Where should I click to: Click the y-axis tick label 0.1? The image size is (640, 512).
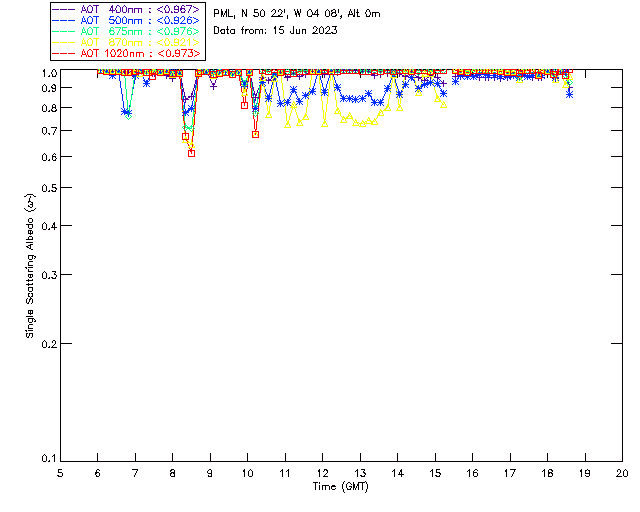(49, 459)
